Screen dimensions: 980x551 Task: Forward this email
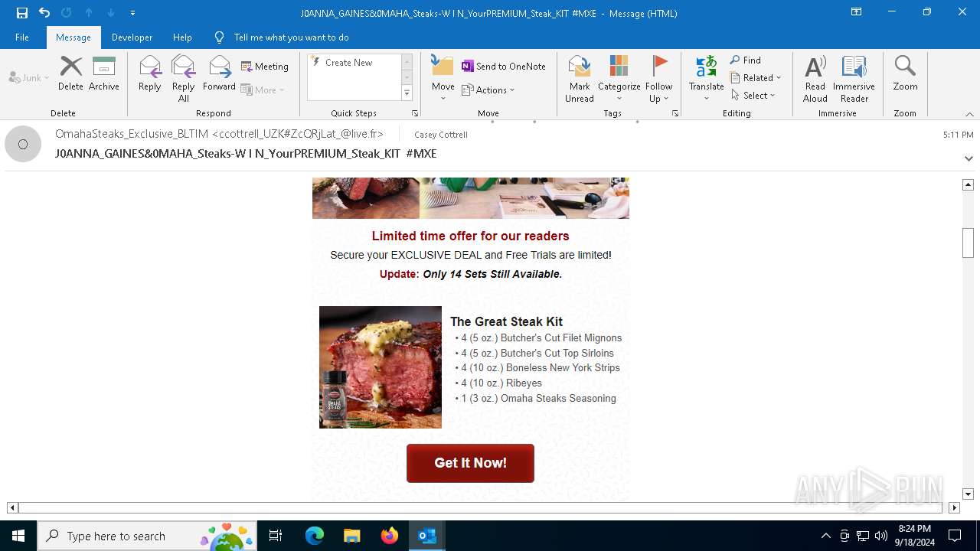pos(219,73)
